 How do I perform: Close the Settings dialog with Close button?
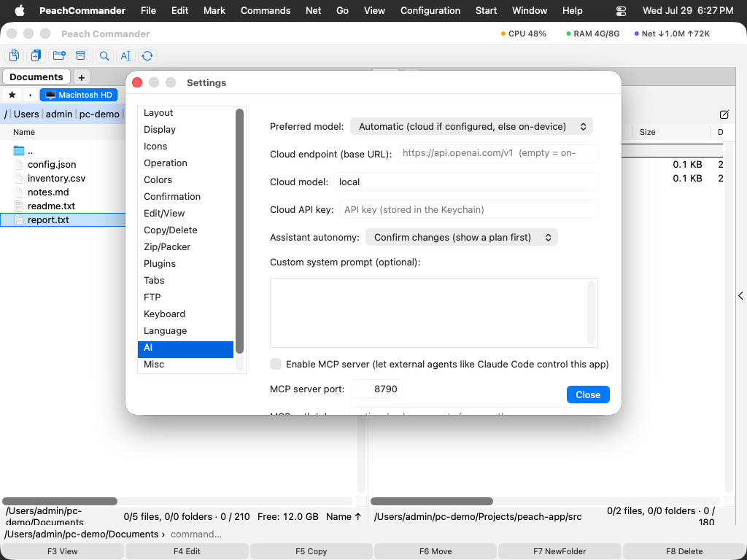[x=588, y=394]
